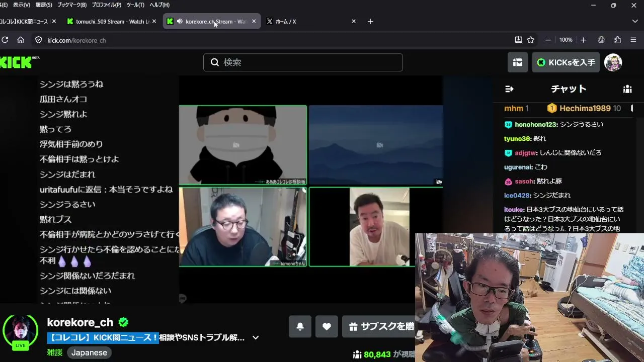
Task: Open the ツール(T) menu
Action: (x=135, y=5)
